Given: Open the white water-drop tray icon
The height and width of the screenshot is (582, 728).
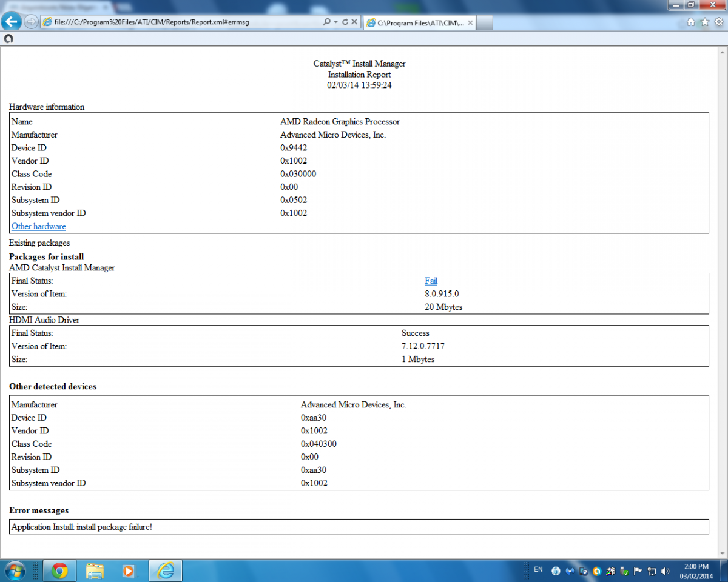Looking at the screenshot, I should 556,570.
